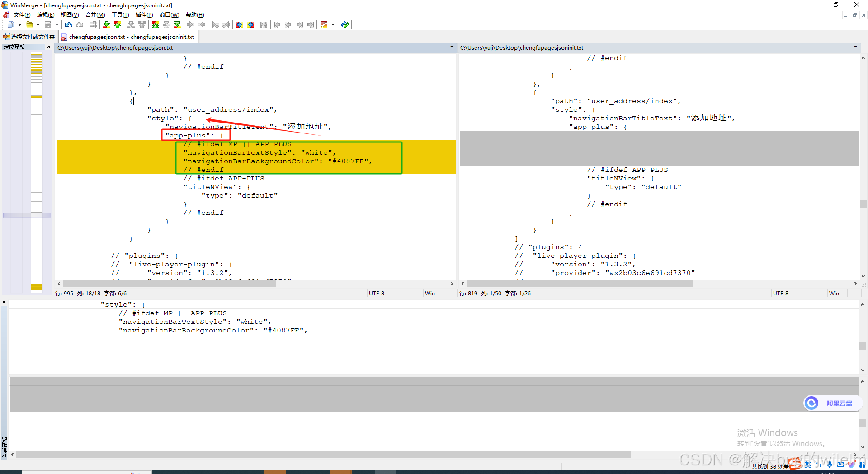
Task: Click the New document toolbar icon
Action: pyautogui.click(x=10, y=25)
